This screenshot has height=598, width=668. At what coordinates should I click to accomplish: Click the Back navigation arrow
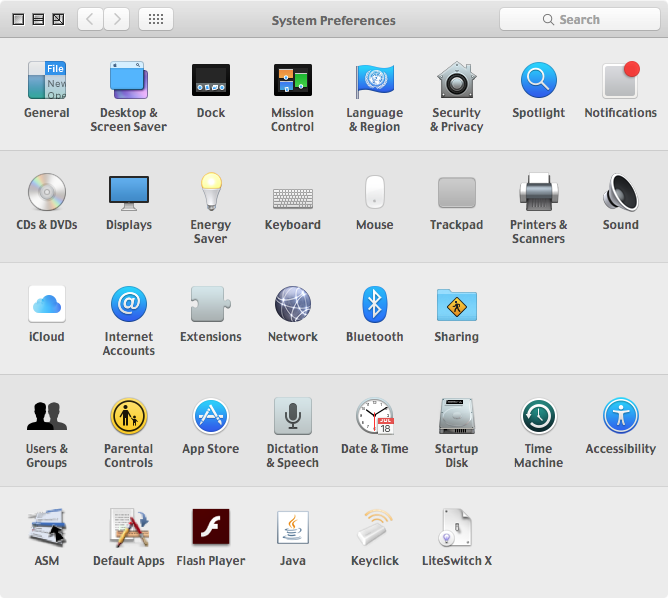[x=90, y=19]
